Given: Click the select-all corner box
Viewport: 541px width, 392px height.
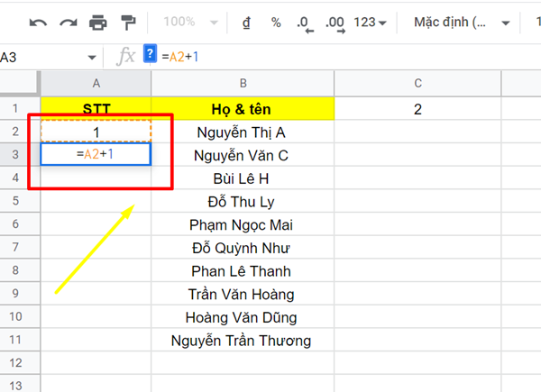Looking at the screenshot, I should (x=20, y=82).
